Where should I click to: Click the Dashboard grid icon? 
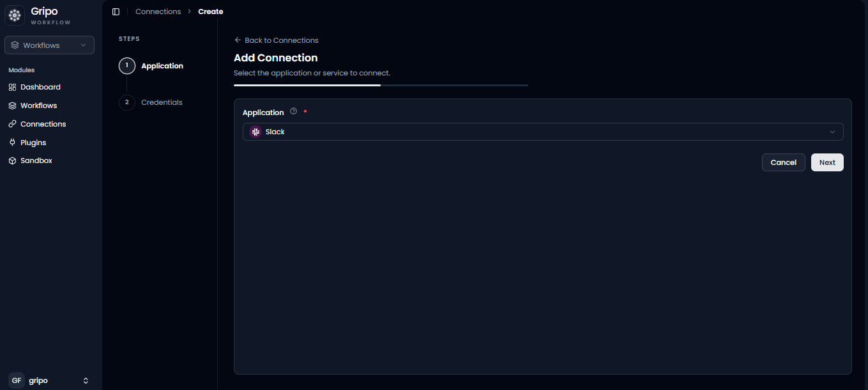[x=12, y=87]
